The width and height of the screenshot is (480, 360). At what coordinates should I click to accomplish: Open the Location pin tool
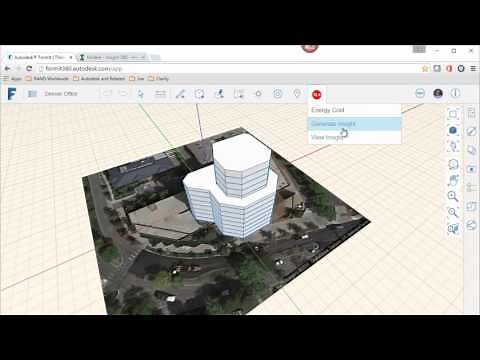[297, 94]
